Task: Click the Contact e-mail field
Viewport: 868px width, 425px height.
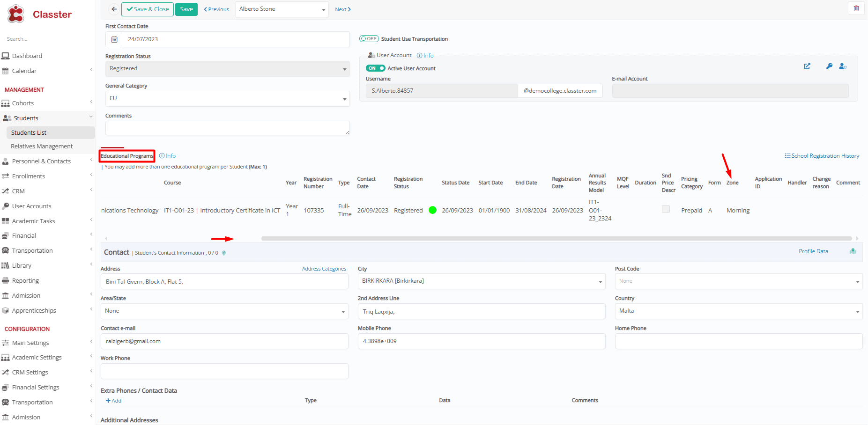Action: tap(224, 341)
